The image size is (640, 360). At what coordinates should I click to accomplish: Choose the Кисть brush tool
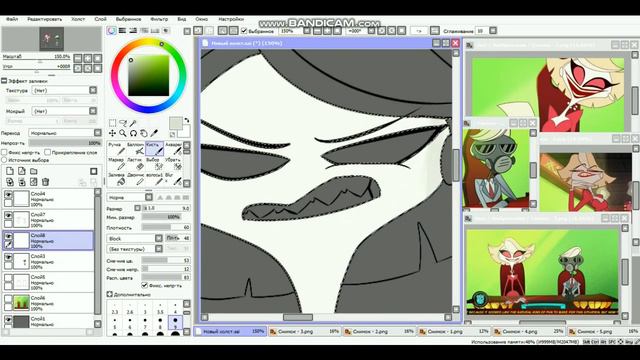tap(154, 149)
